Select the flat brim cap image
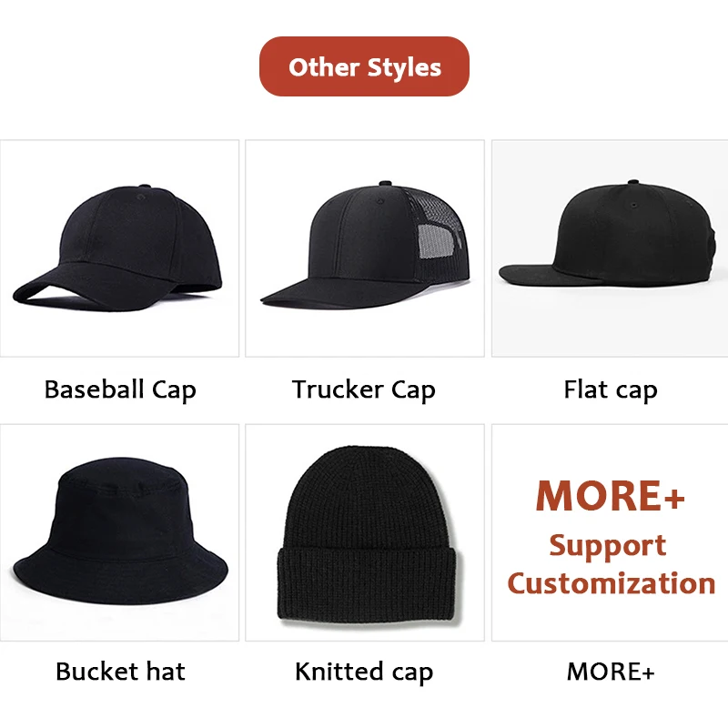728x728 pixels. [x=610, y=248]
